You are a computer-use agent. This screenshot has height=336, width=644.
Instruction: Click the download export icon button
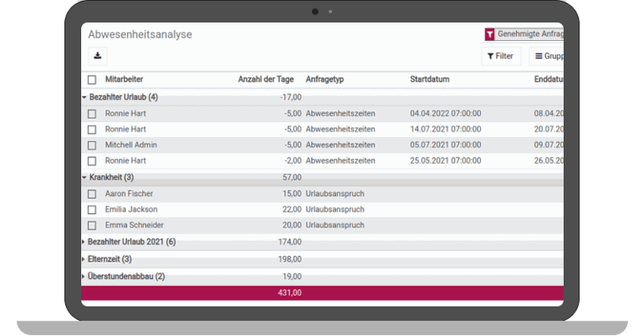98,56
